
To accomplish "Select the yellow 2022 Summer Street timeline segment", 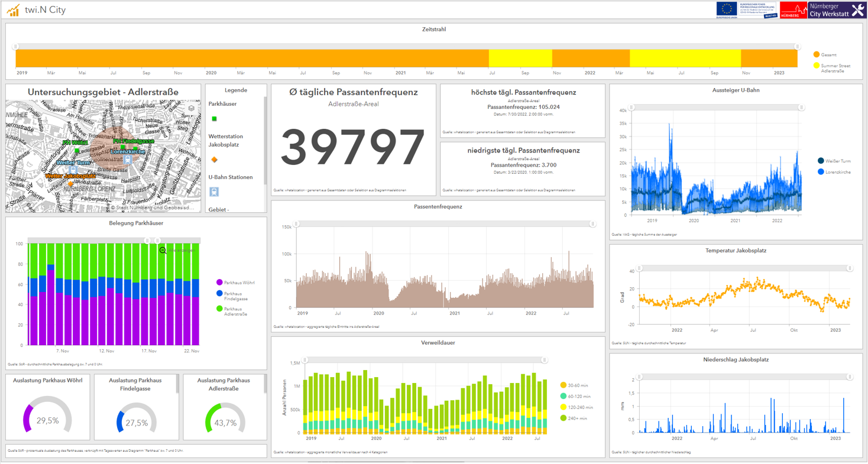I will click(685, 59).
